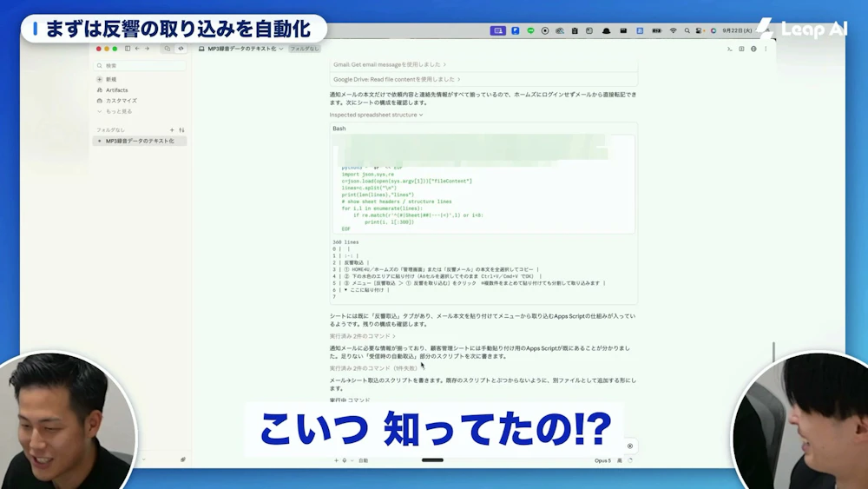Open Control Center icon in menu bar
Viewport: 868px width, 489px height.
pyautogui.click(x=700, y=31)
